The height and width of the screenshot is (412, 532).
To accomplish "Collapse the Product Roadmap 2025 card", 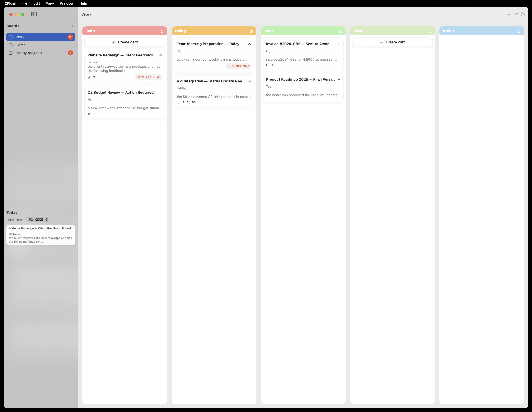I will point(339,80).
